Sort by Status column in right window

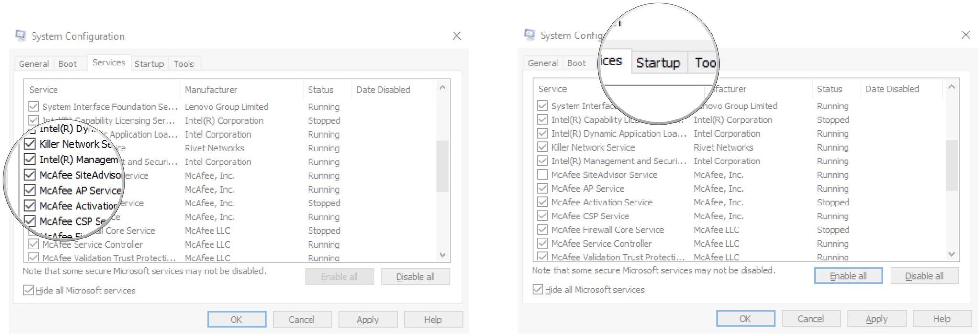836,88
